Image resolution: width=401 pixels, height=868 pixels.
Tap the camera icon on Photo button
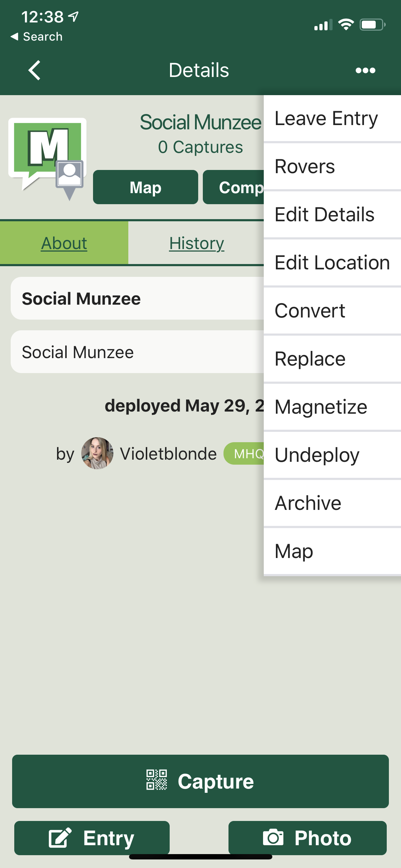[273, 837]
